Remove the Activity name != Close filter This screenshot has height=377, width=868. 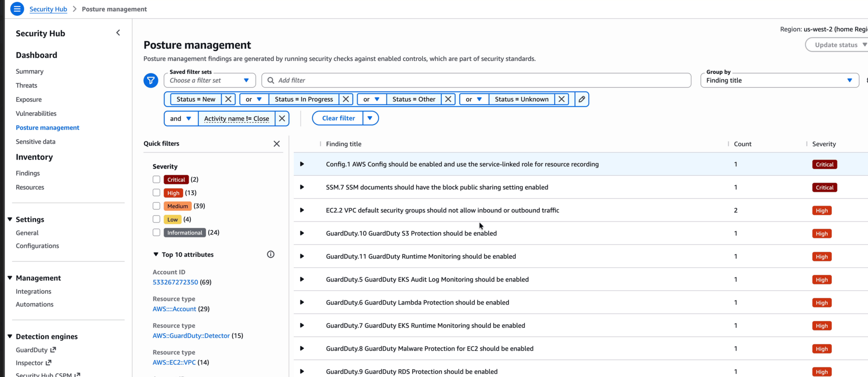(282, 118)
